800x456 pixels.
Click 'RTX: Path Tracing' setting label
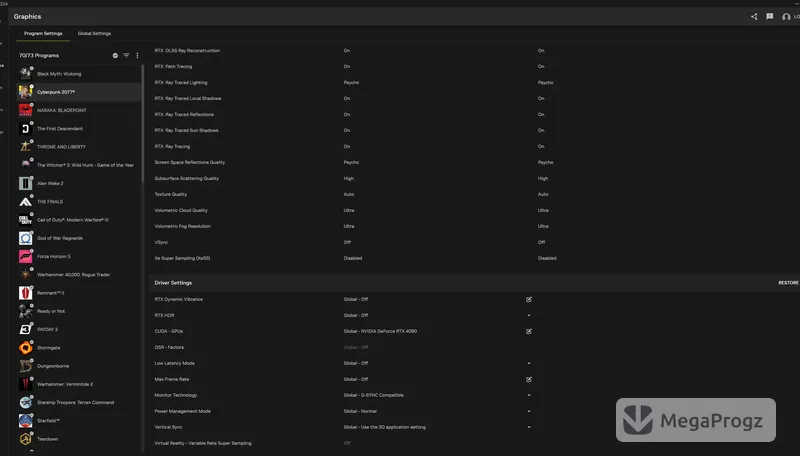[173, 66]
